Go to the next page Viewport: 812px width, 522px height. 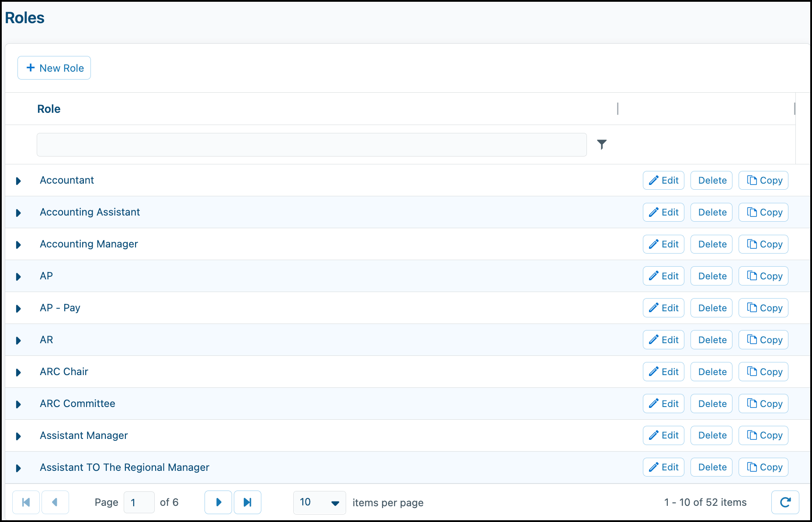218,502
